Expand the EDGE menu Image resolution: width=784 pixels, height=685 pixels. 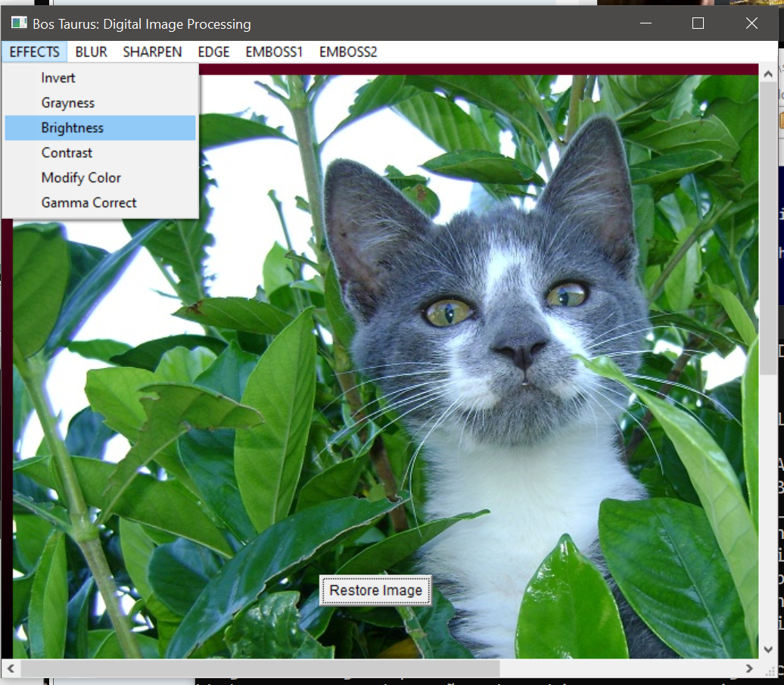click(x=214, y=51)
